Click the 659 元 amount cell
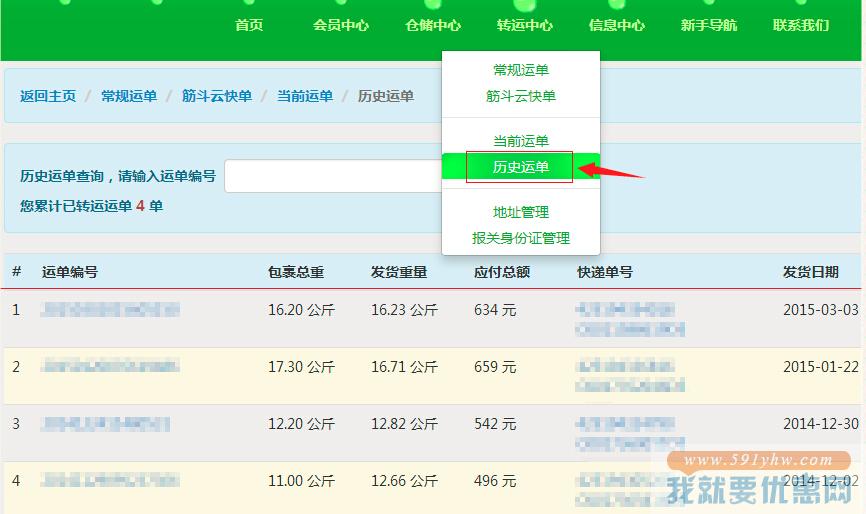Image resolution: width=866 pixels, height=514 pixels. [x=495, y=367]
